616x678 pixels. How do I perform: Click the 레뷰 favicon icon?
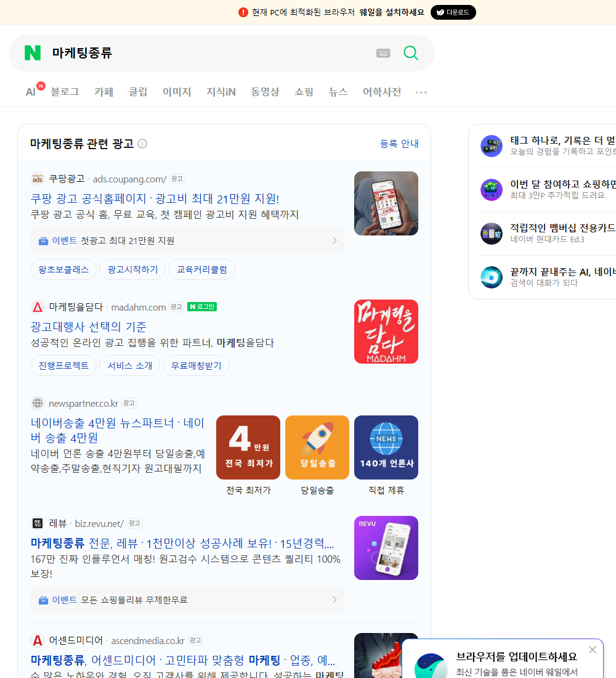(38, 523)
